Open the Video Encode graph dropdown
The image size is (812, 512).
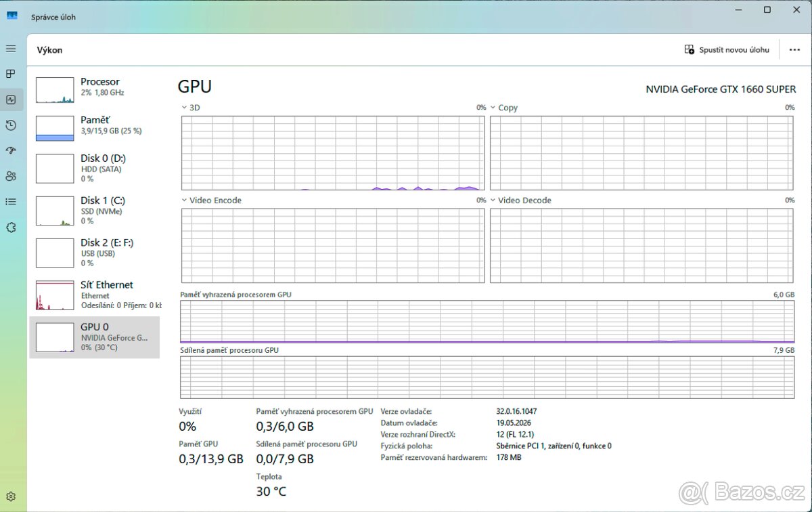click(x=185, y=200)
